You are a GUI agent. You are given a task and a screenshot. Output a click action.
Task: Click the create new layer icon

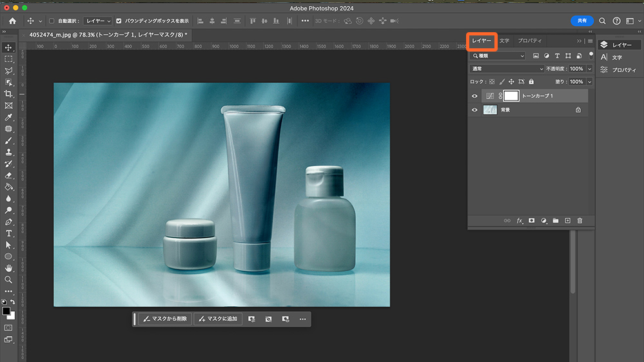click(567, 220)
